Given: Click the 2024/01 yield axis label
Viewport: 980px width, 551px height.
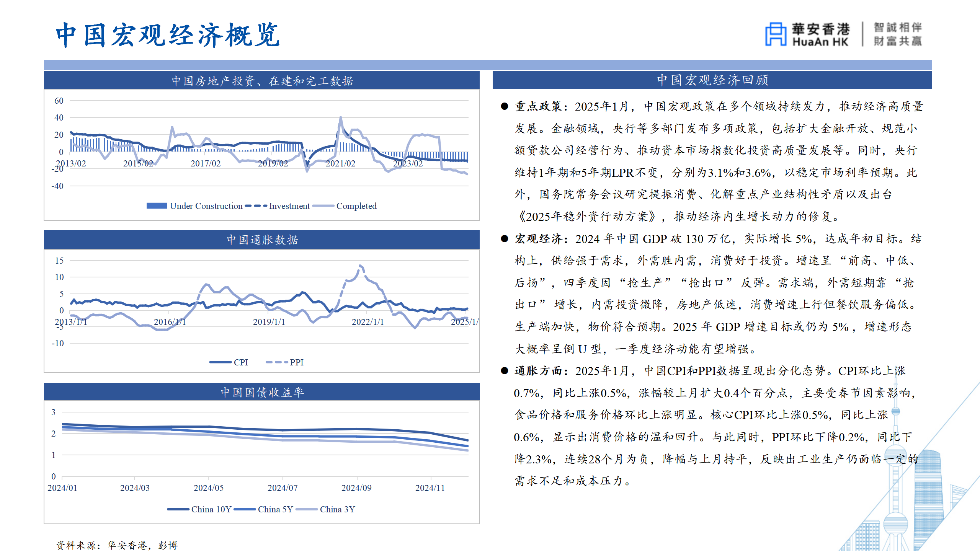Looking at the screenshot, I should click(x=62, y=488).
